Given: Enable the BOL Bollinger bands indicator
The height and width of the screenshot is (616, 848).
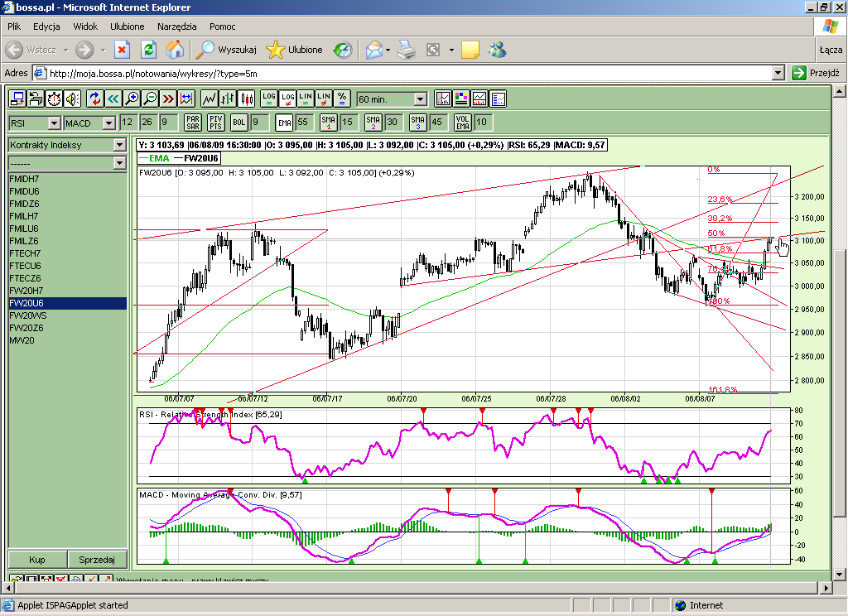Looking at the screenshot, I should [x=238, y=123].
